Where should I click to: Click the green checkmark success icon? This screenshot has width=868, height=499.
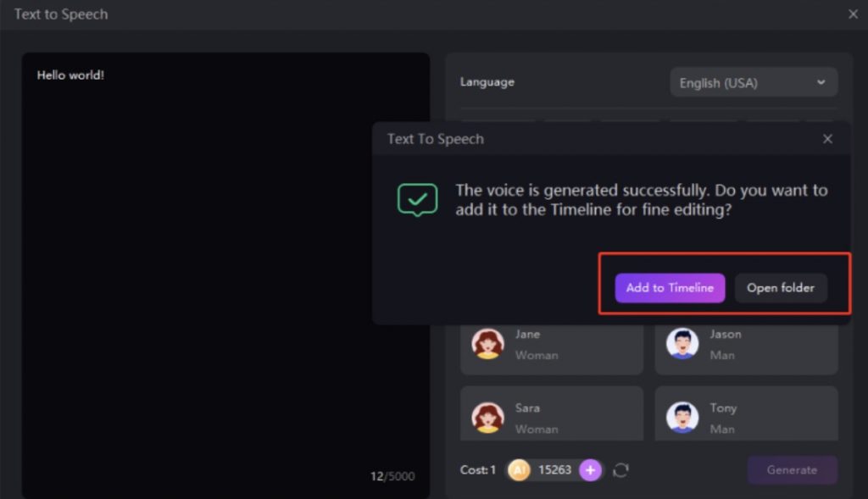pyautogui.click(x=418, y=200)
